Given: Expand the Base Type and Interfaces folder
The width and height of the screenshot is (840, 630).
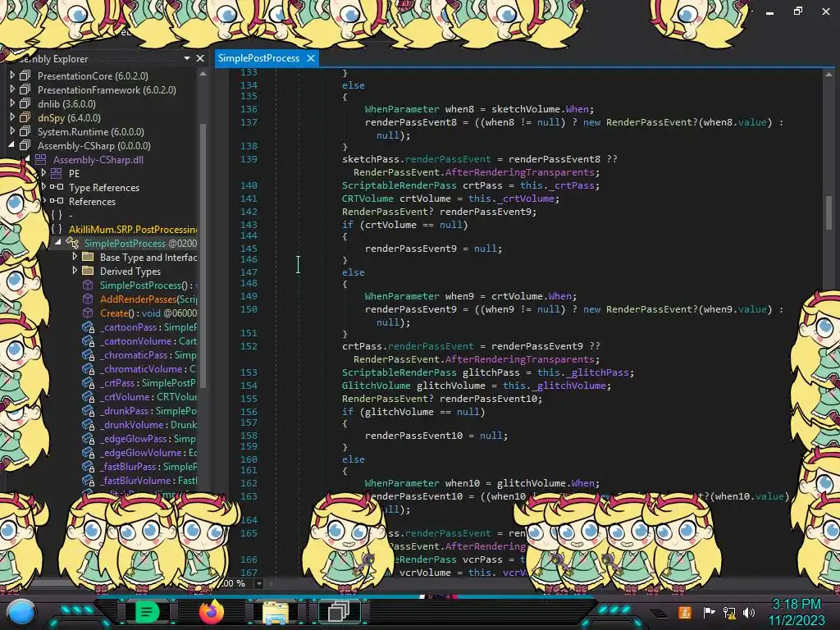Looking at the screenshot, I should click(75, 257).
